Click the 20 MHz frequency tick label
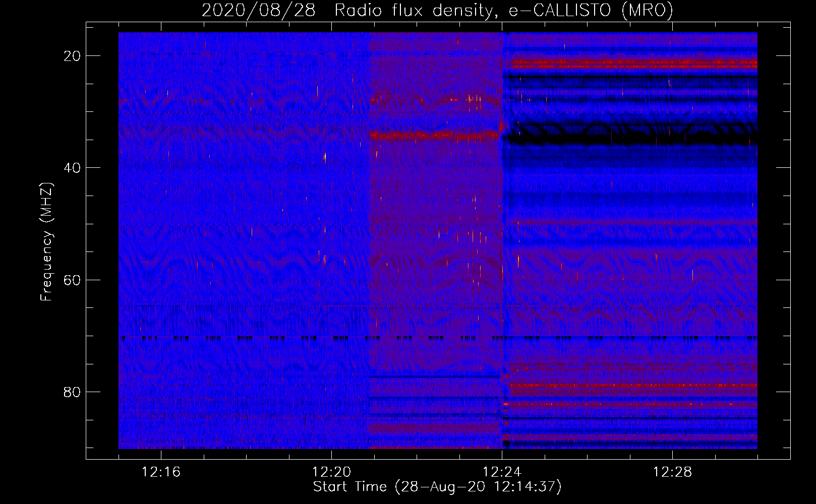The image size is (816, 504). coord(72,56)
